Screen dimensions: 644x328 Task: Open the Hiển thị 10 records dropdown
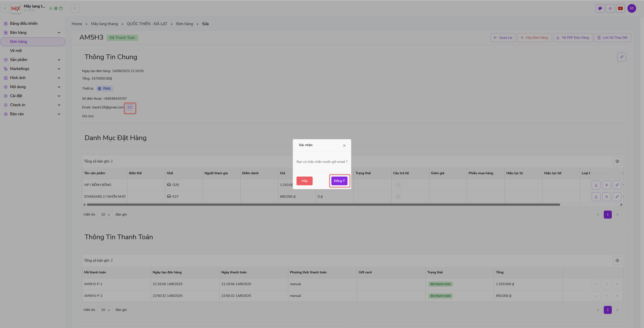click(x=105, y=215)
